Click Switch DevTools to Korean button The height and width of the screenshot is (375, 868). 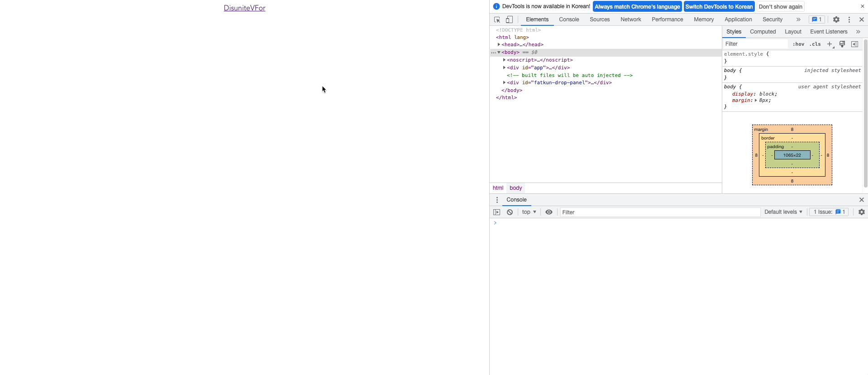[x=719, y=6]
